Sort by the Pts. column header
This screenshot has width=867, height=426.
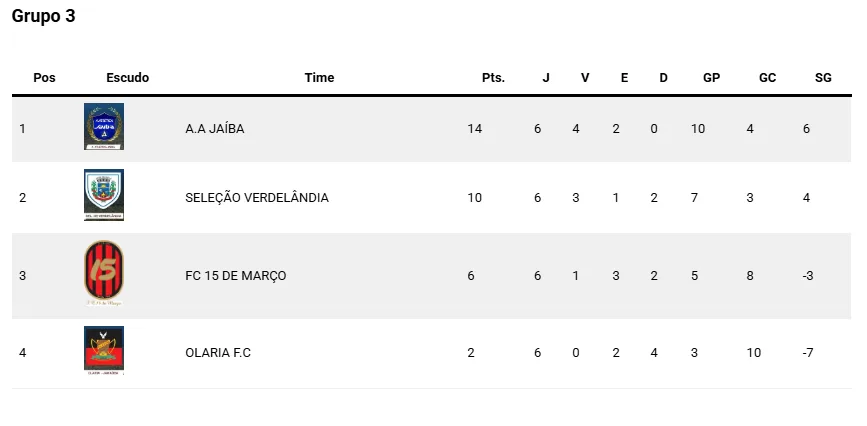[x=493, y=78]
